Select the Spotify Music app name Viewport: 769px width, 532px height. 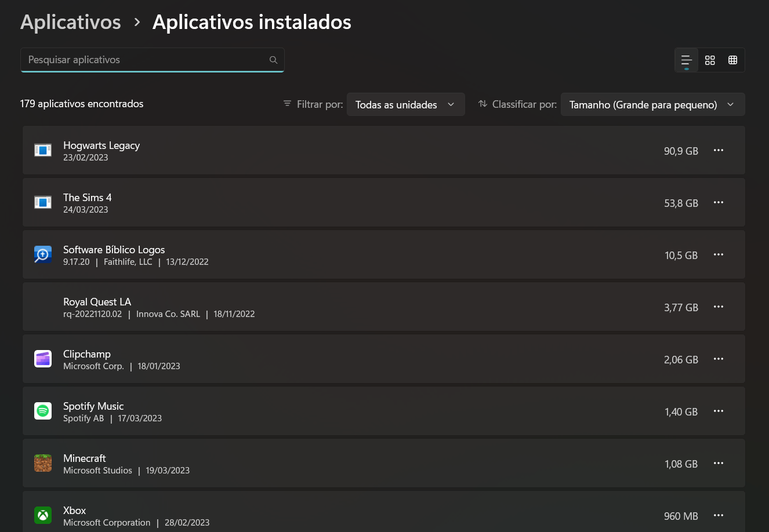click(x=93, y=406)
